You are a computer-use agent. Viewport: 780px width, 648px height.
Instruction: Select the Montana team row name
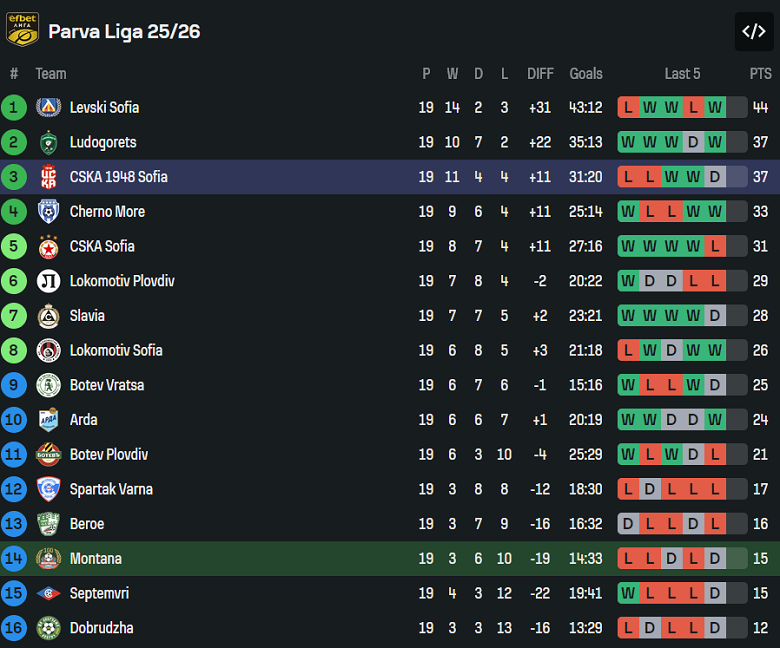coord(96,558)
